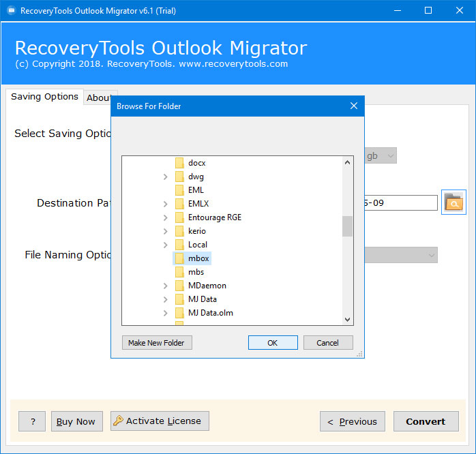Open the About tab

coord(99,97)
